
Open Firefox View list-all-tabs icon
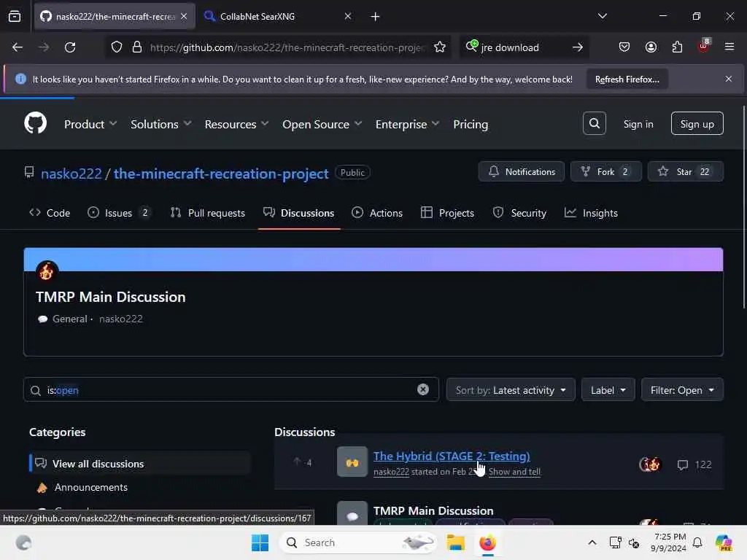tap(15, 16)
